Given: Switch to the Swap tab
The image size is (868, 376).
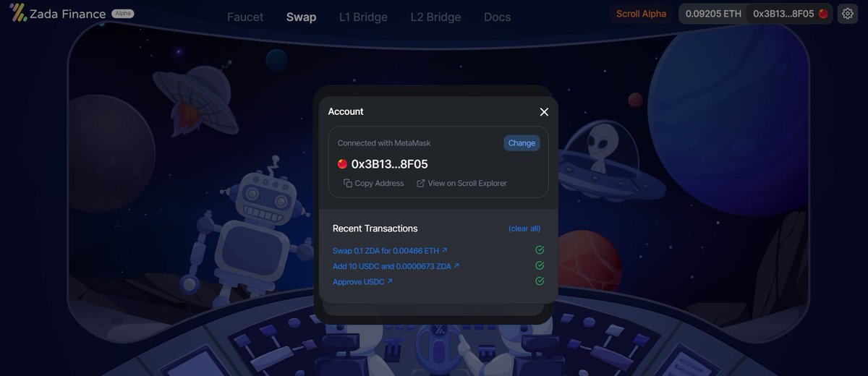Looking at the screenshot, I should pos(301,17).
